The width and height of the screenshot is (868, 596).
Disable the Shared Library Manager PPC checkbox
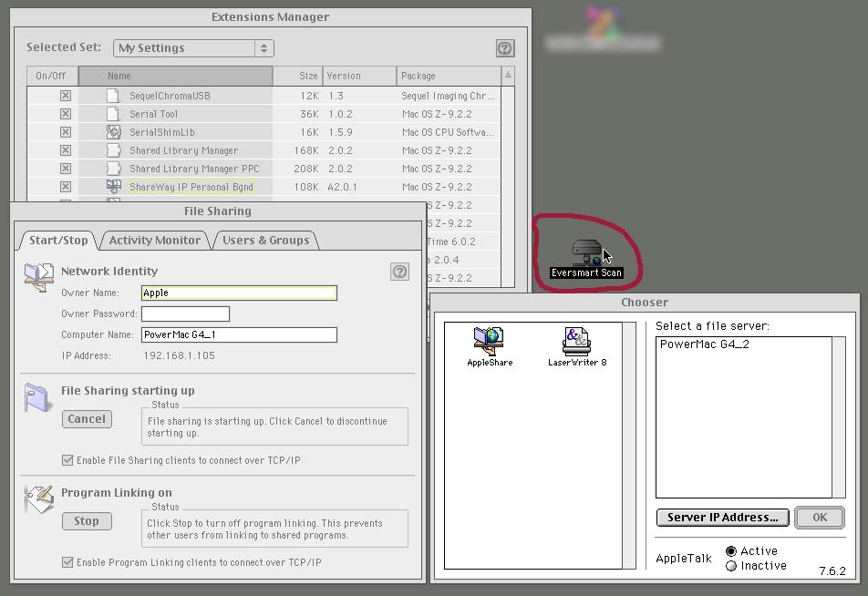[x=66, y=169]
